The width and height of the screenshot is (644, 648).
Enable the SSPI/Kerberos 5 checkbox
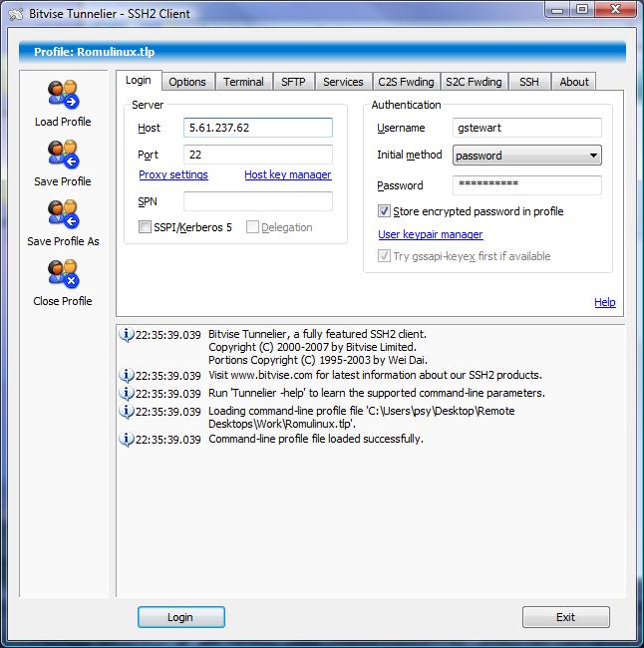click(145, 227)
